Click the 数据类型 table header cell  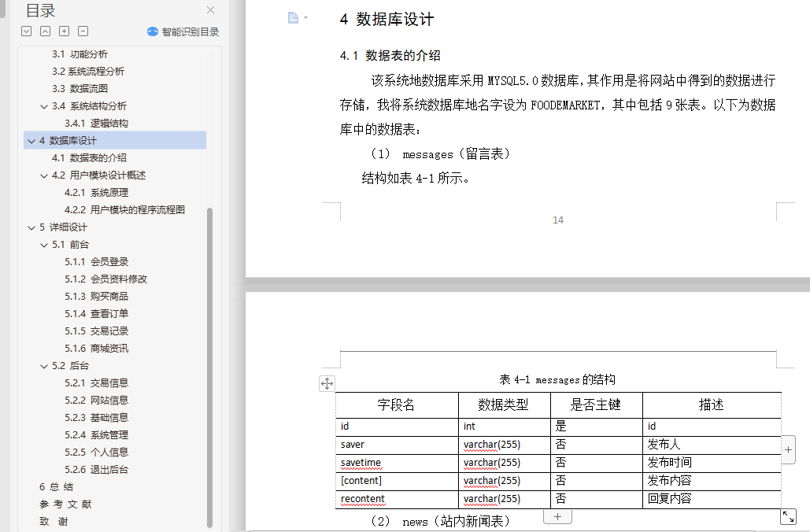pyautogui.click(x=504, y=405)
